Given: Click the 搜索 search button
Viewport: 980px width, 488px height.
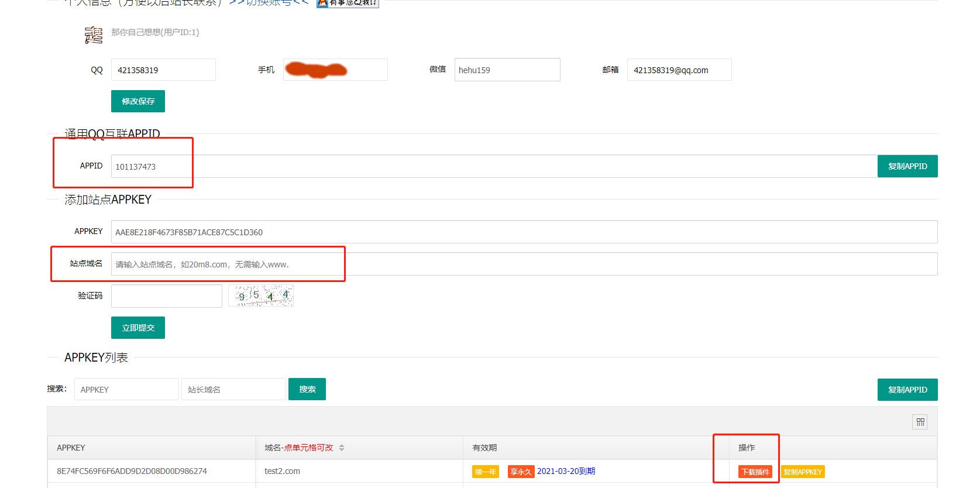Looking at the screenshot, I should (307, 389).
